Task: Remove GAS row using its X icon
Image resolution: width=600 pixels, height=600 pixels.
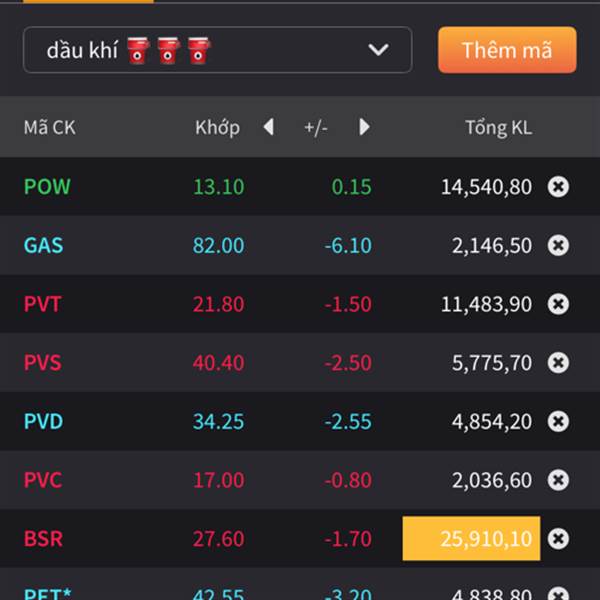Action: click(x=558, y=245)
